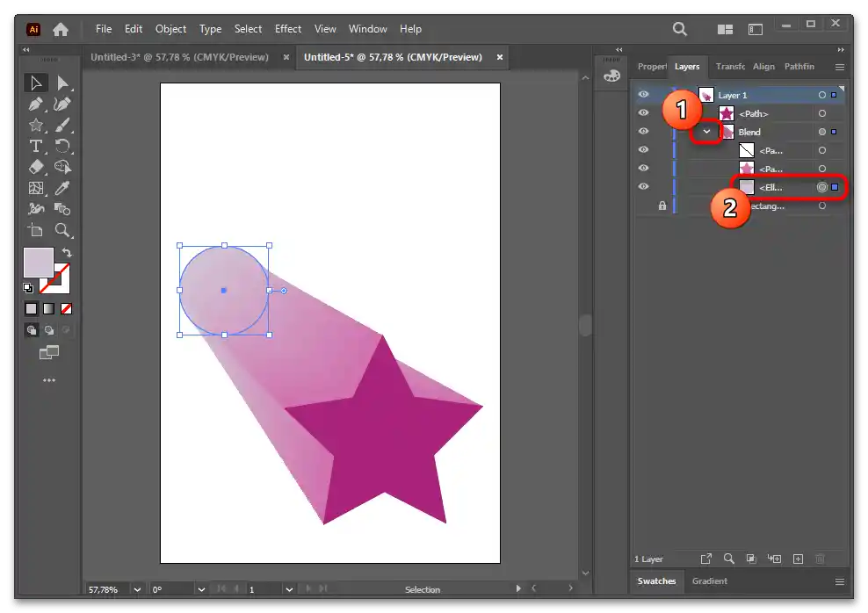
Task: Click the Fill color swatch
Action: point(38,262)
